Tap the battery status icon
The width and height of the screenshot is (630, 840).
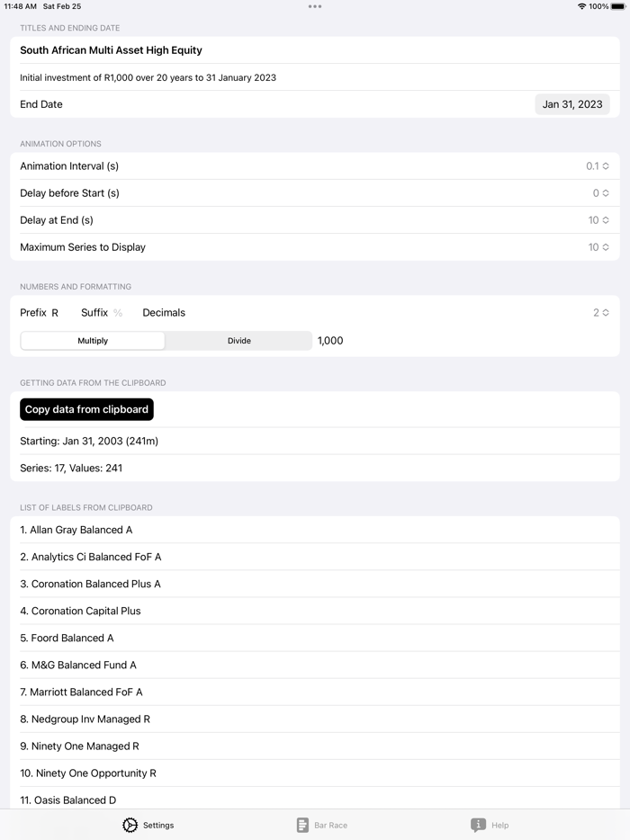[618, 6]
